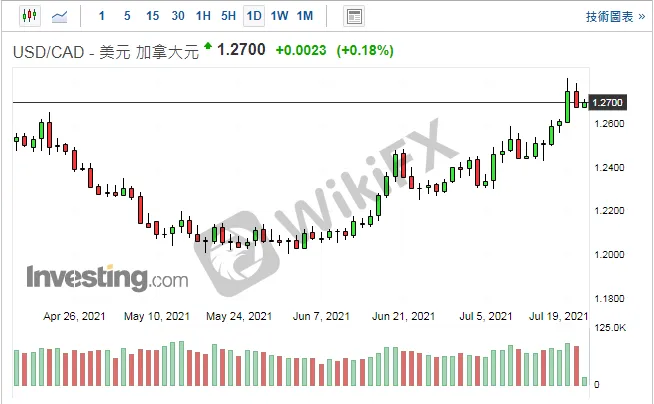Click the USD/CAD - 美元 加拿大元 title
Screen dimensions: 654x404
pyautogui.click(x=106, y=52)
